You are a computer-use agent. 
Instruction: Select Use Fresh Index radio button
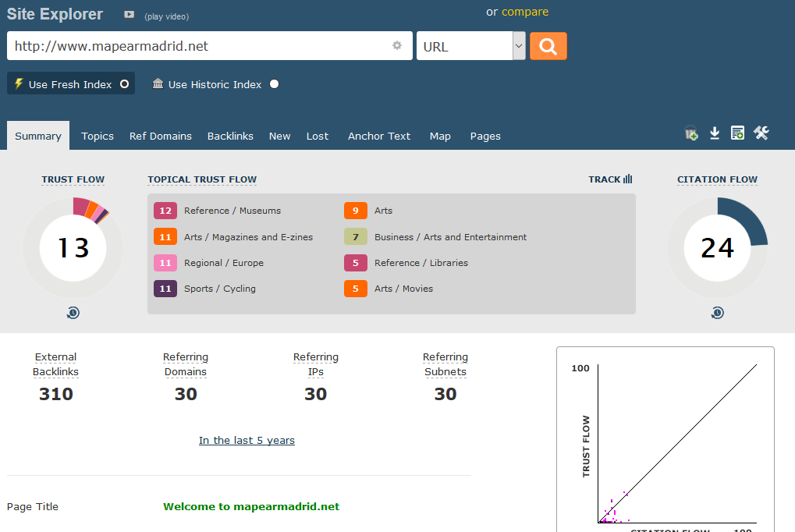(124, 84)
